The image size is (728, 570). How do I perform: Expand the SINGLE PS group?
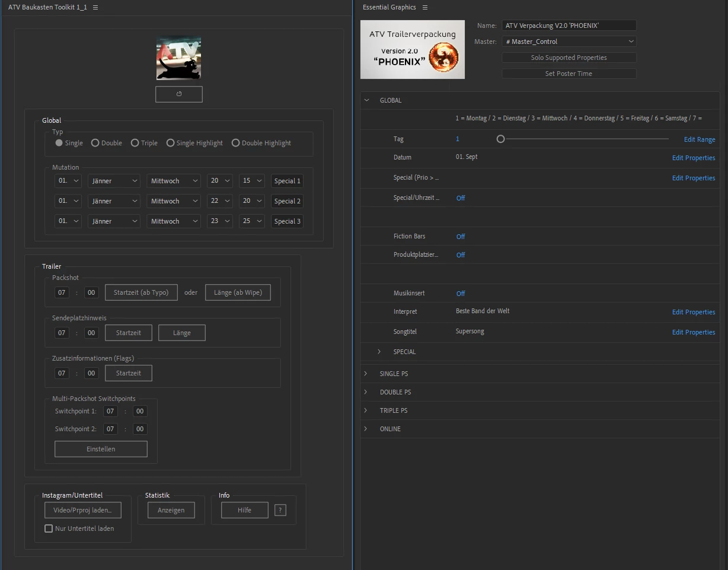(x=366, y=374)
